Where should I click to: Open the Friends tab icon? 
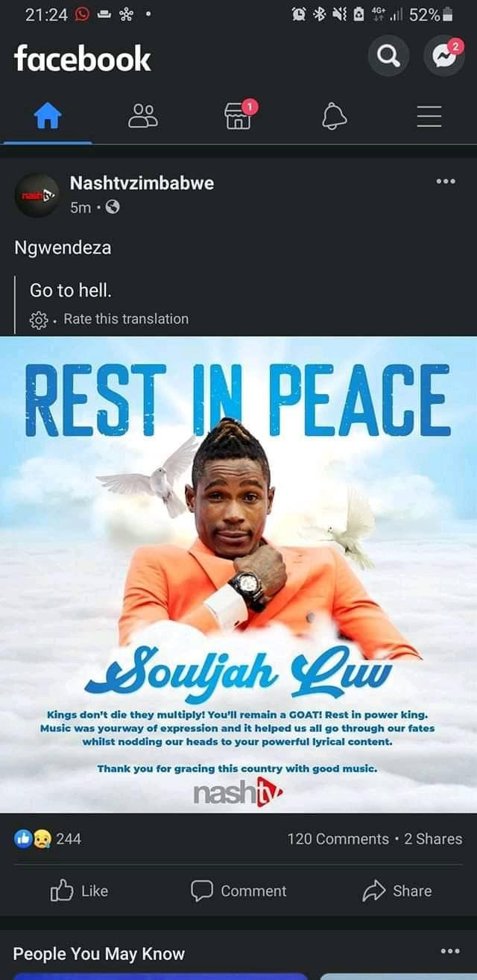pos(143,116)
